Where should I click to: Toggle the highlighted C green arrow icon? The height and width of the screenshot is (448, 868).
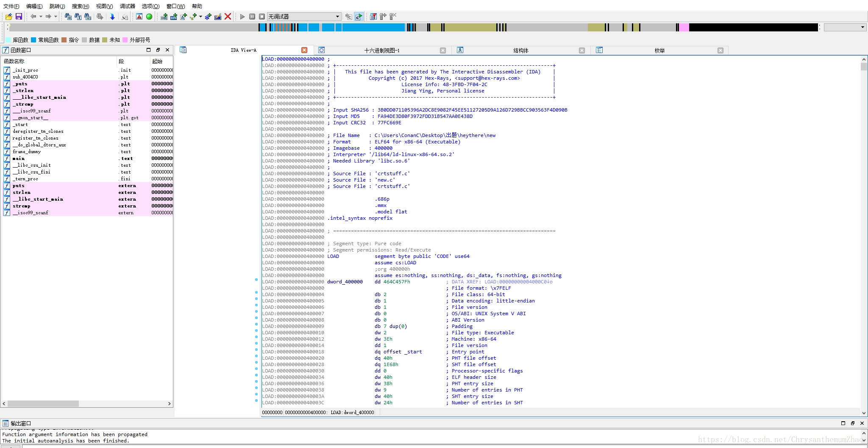coord(359,17)
